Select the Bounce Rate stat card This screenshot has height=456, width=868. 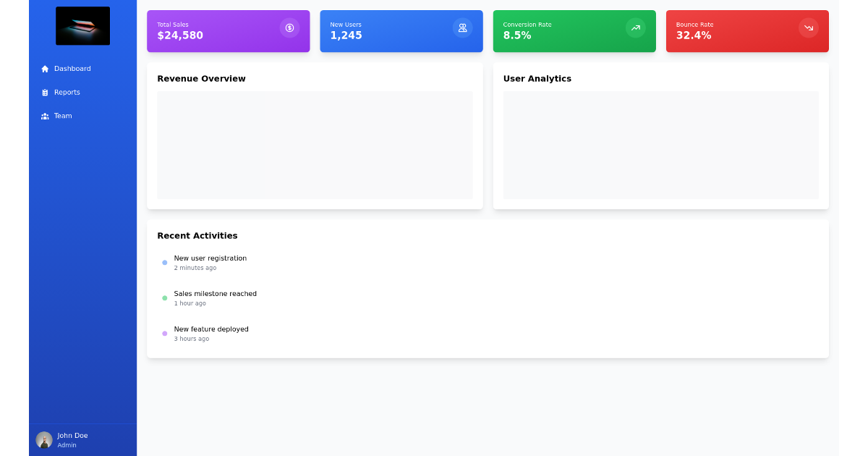tap(747, 31)
